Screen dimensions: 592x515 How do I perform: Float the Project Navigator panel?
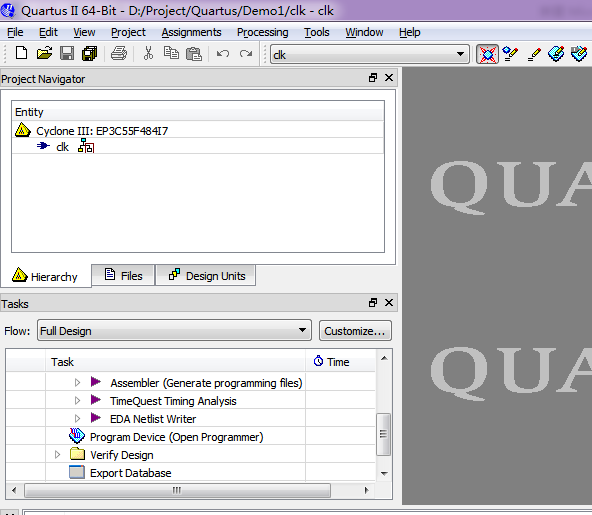373,78
